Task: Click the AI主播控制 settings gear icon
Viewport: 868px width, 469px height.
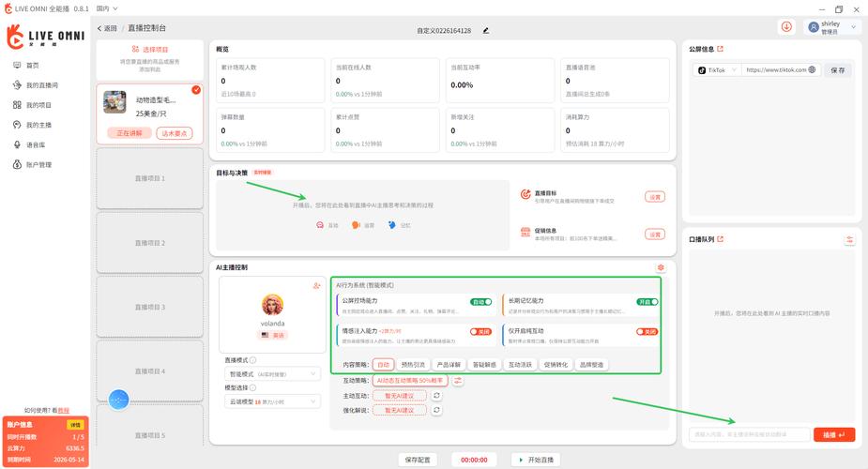Action: (x=661, y=268)
